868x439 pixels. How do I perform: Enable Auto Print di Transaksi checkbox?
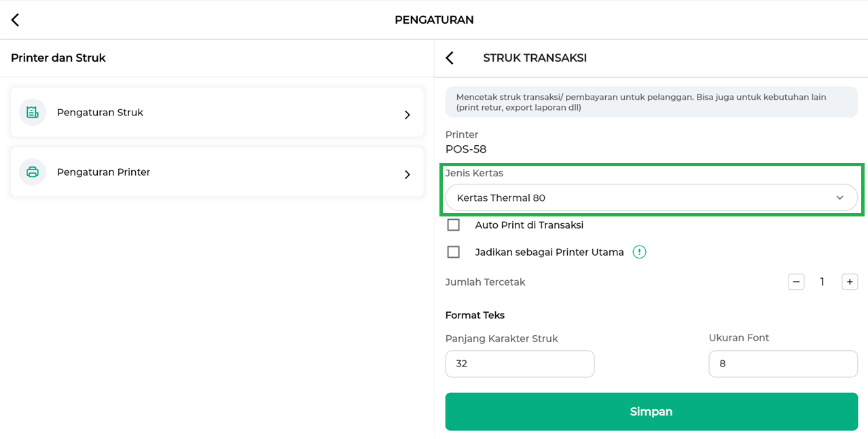pyautogui.click(x=454, y=225)
